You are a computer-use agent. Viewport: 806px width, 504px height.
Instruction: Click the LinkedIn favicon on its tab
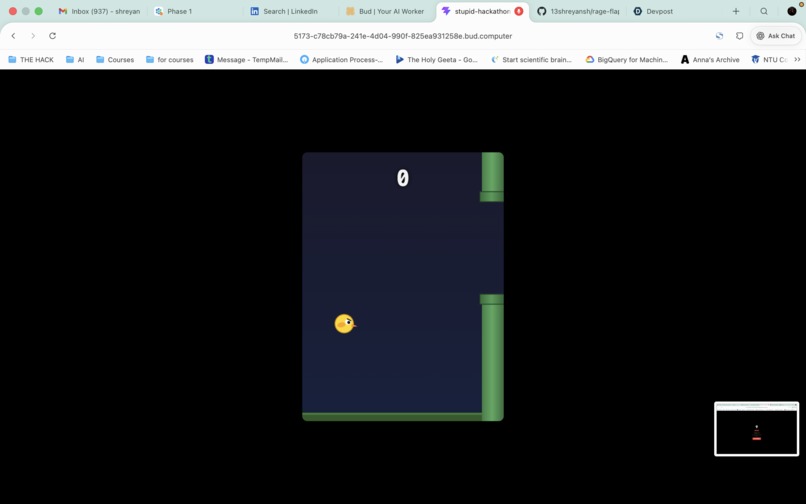click(254, 11)
